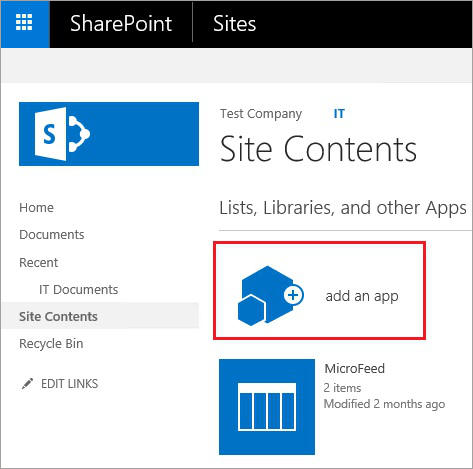Open IT Documents under Recent

tap(79, 290)
